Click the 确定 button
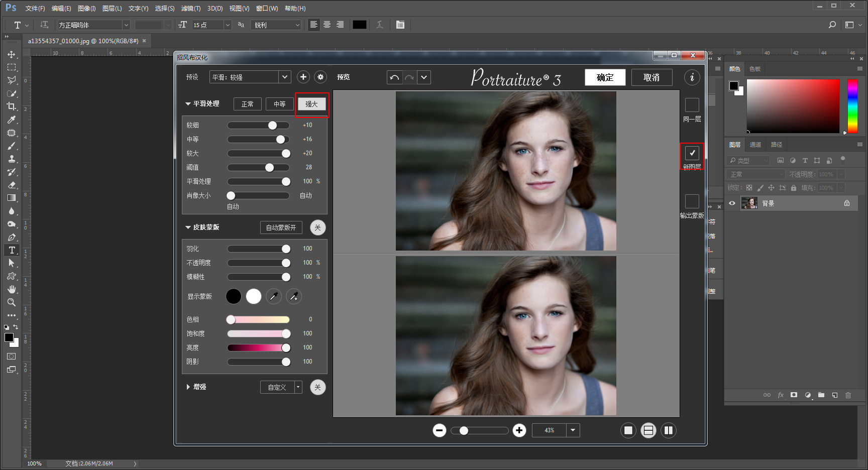The height and width of the screenshot is (470, 868). pos(605,77)
